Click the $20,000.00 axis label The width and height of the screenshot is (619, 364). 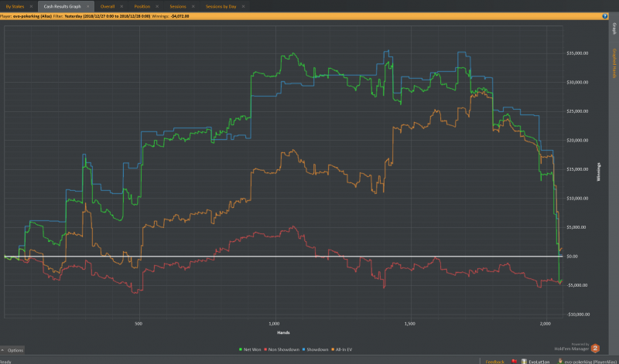click(x=577, y=141)
